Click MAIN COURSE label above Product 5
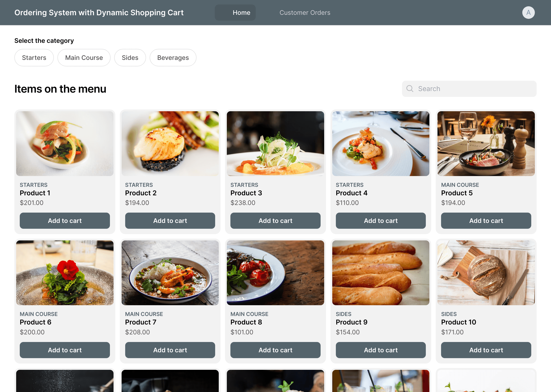Screen dimensions: 551x392 point(460,185)
